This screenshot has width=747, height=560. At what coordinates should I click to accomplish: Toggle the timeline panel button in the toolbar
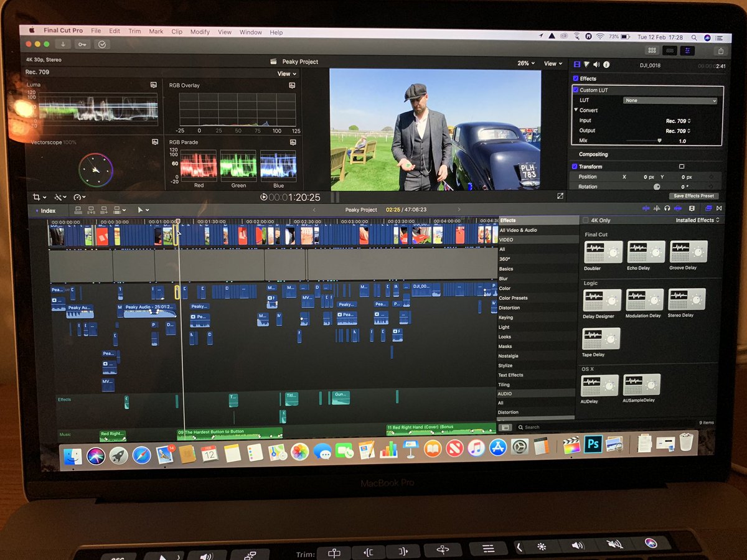point(670,50)
